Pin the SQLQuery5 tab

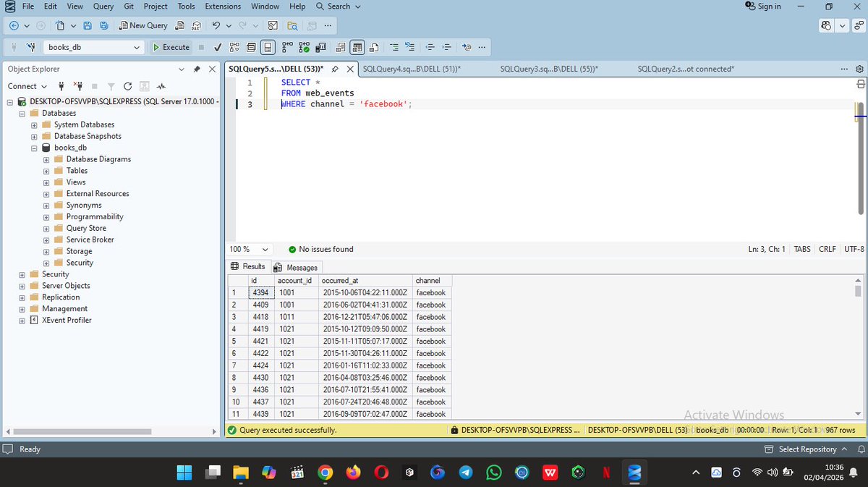(336, 69)
